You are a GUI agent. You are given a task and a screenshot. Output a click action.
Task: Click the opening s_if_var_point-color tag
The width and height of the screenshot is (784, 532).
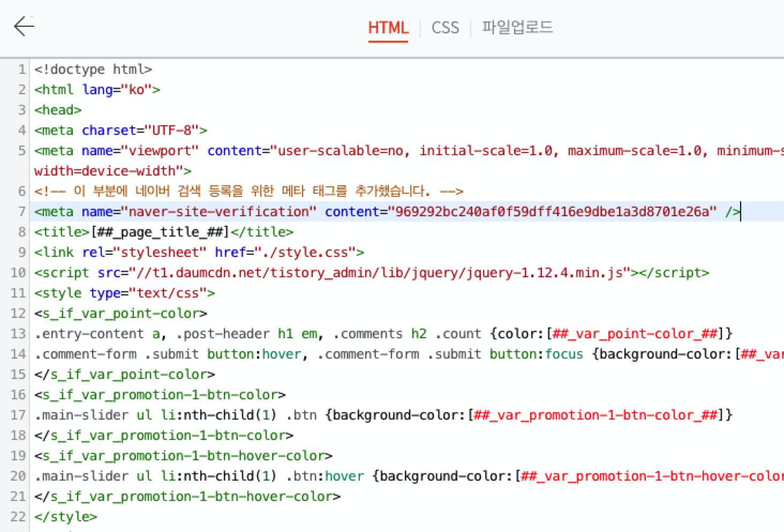click(x=120, y=313)
